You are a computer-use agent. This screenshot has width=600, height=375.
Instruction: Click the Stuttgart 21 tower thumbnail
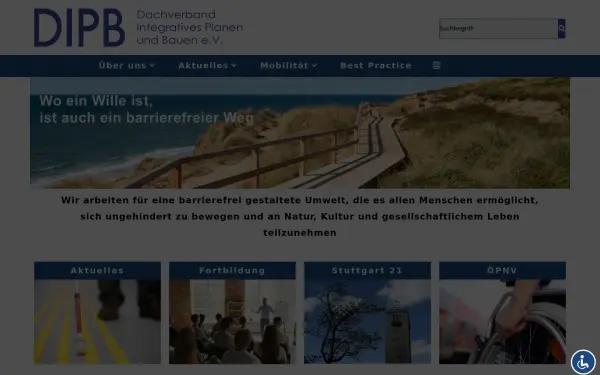pyautogui.click(x=367, y=321)
